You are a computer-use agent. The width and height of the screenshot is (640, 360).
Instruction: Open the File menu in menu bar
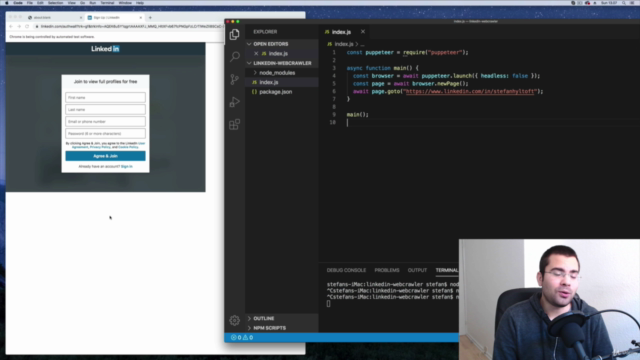(x=30, y=3)
